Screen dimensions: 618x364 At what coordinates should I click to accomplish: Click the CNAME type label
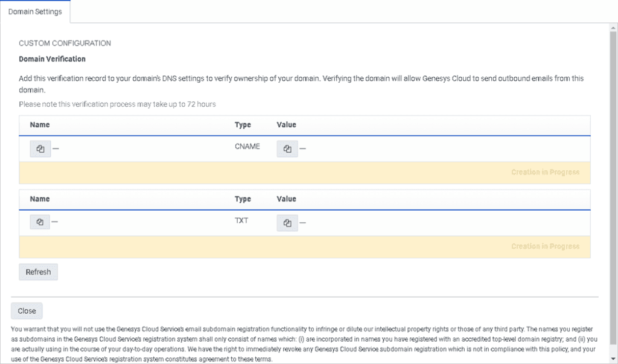point(247,146)
